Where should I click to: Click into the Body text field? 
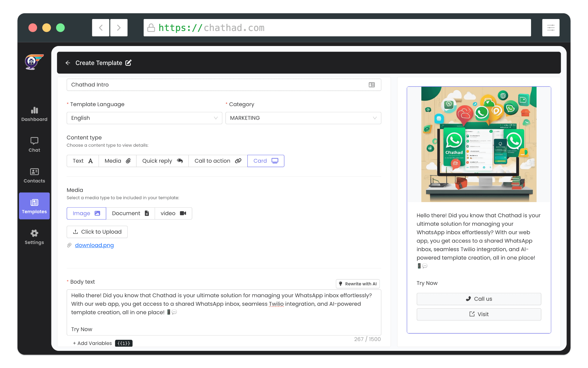[224, 312]
